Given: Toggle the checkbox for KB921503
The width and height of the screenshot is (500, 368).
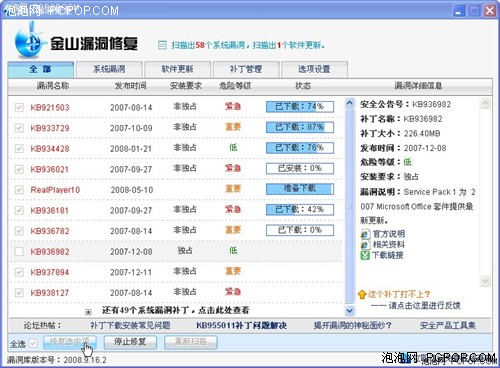Looking at the screenshot, I should coord(19,107).
